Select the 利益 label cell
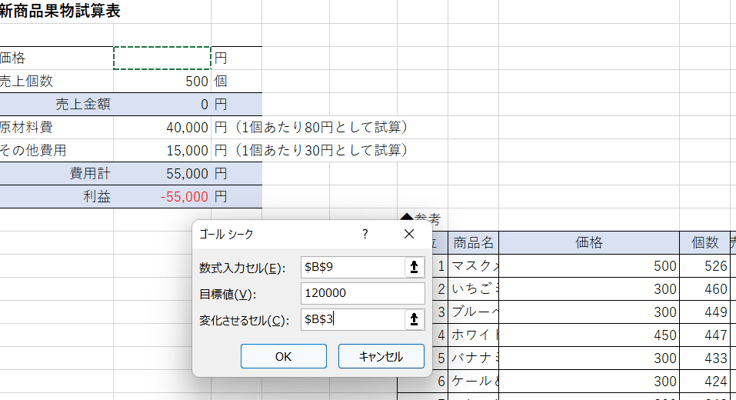The height and width of the screenshot is (400, 736). (56, 196)
